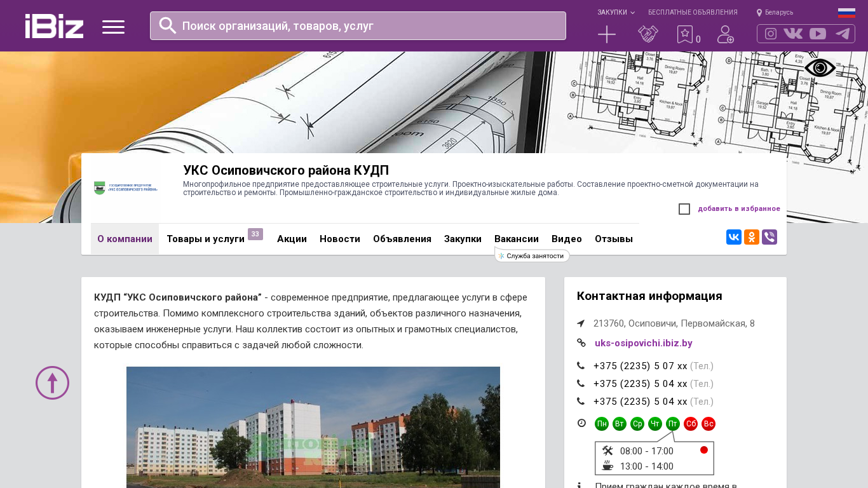Click the address 213760, Осиповичи, Первомайская, 8

pos(674,323)
